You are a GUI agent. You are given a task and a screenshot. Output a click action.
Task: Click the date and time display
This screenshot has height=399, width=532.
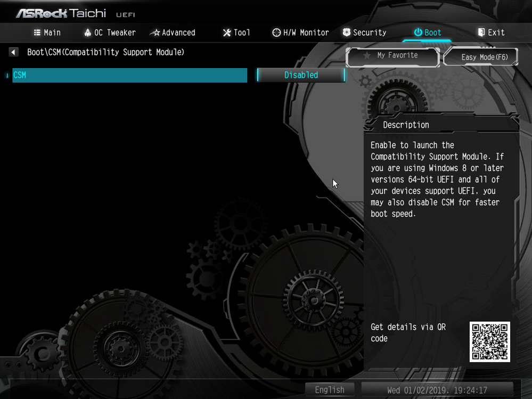[437, 390]
